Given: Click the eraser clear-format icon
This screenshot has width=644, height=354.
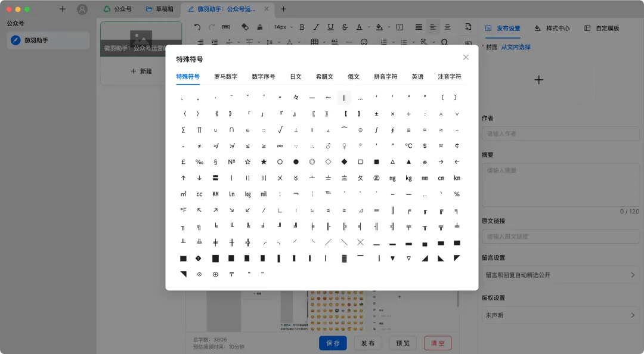Looking at the screenshot, I should click(x=245, y=27).
